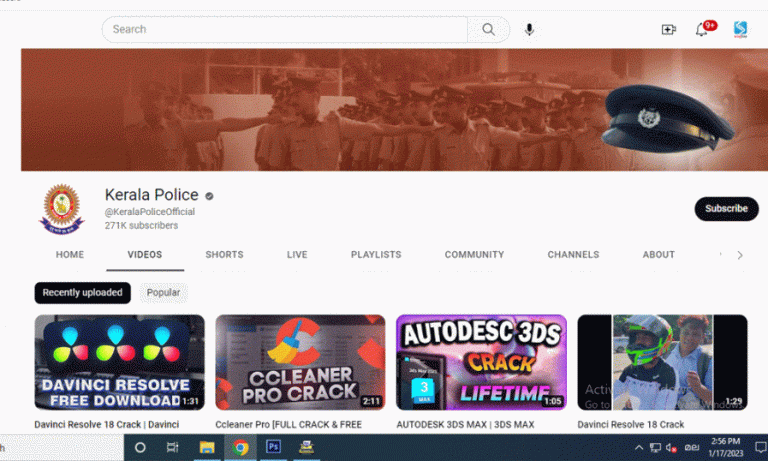
Task: Switch to the HOME tab
Action: coord(70,255)
